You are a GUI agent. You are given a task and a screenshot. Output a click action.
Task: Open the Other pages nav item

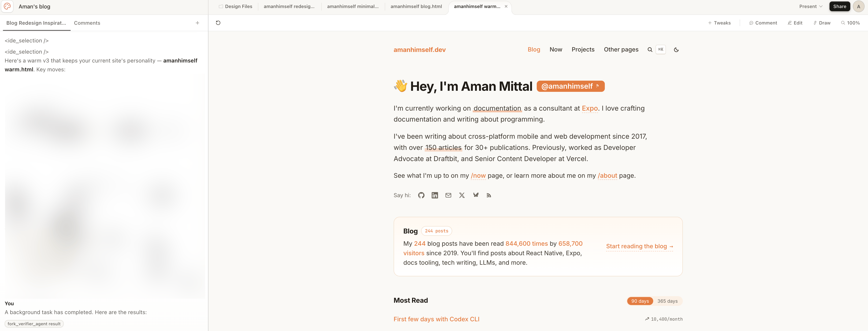pyautogui.click(x=621, y=49)
